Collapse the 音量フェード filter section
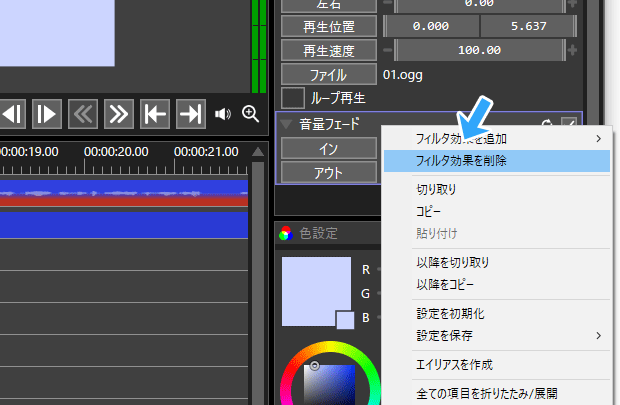 click(x=286, y=124)
